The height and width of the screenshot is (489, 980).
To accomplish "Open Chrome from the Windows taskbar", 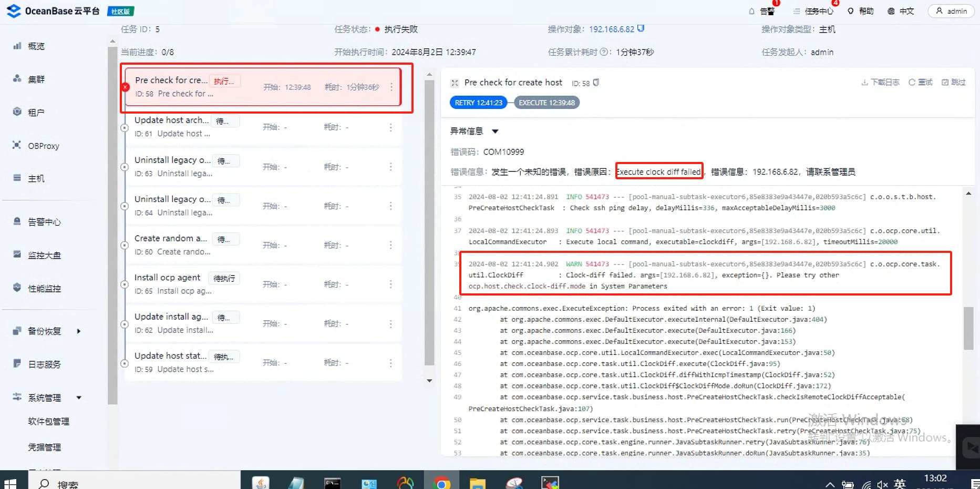I will [441, 483].
